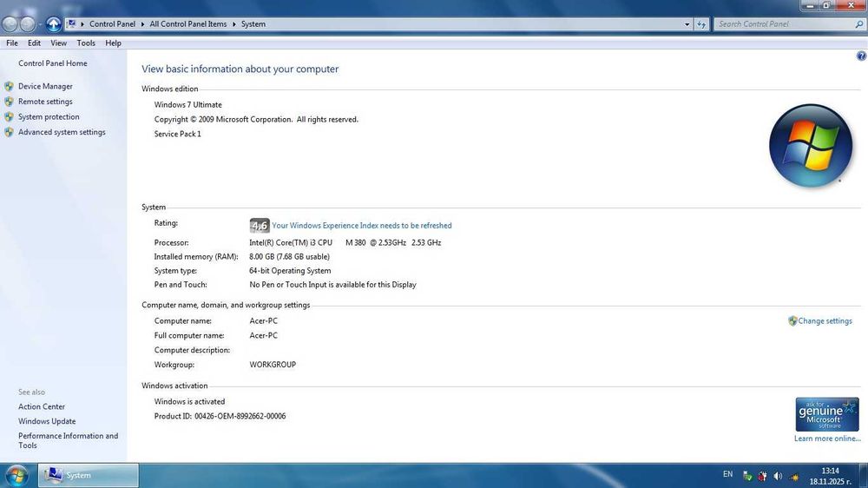The image size is (868, 488).
Task: Click Change settings link
Action: pos(825,320)
